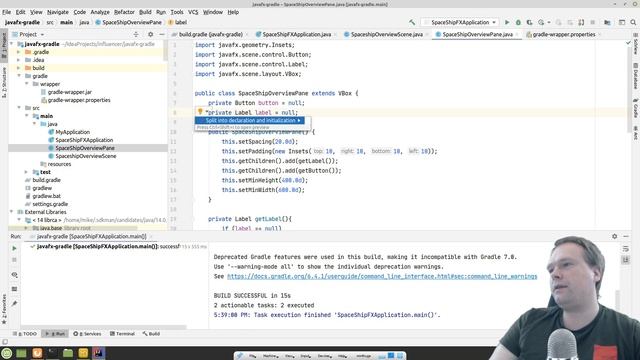Open the VCS menu
Viewport: 640px width, 360px height.
[193, 12]
